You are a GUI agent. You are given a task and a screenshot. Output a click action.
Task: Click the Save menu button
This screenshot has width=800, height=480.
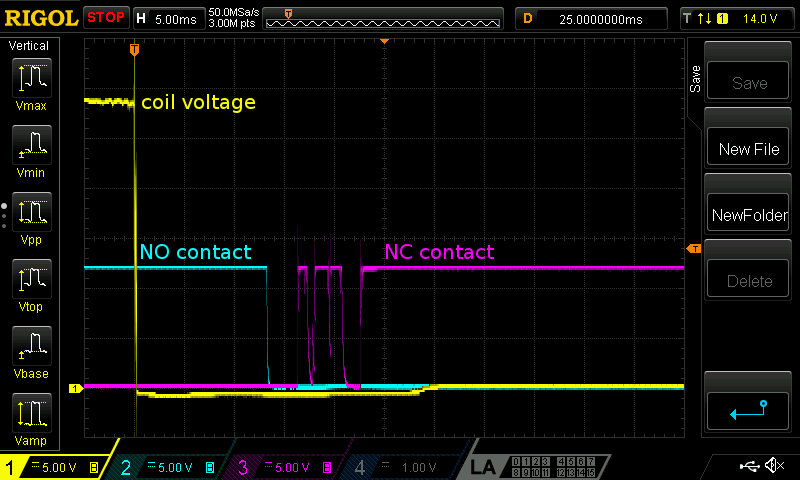pyautogui.click(x=748, y=81)
